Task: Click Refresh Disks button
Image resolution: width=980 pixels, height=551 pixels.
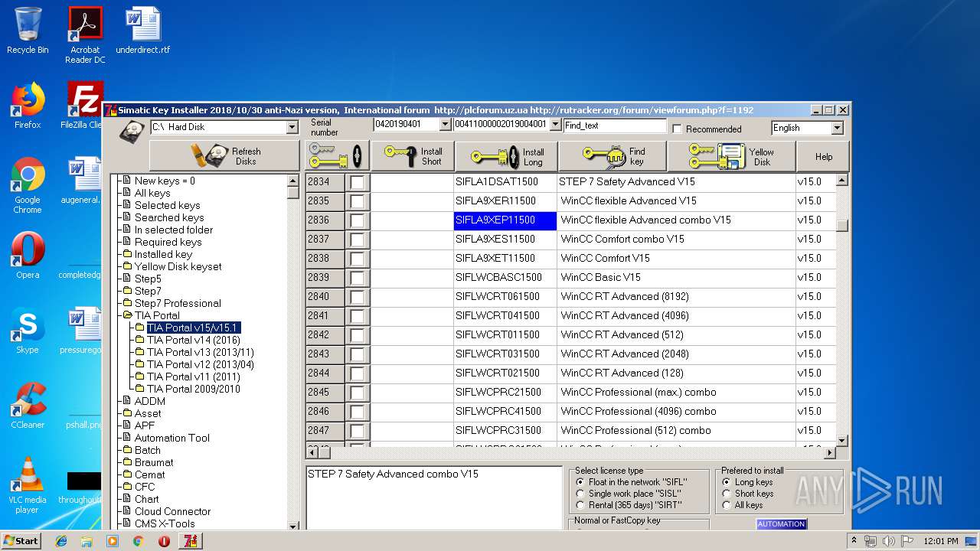Action: click(224, 156)
